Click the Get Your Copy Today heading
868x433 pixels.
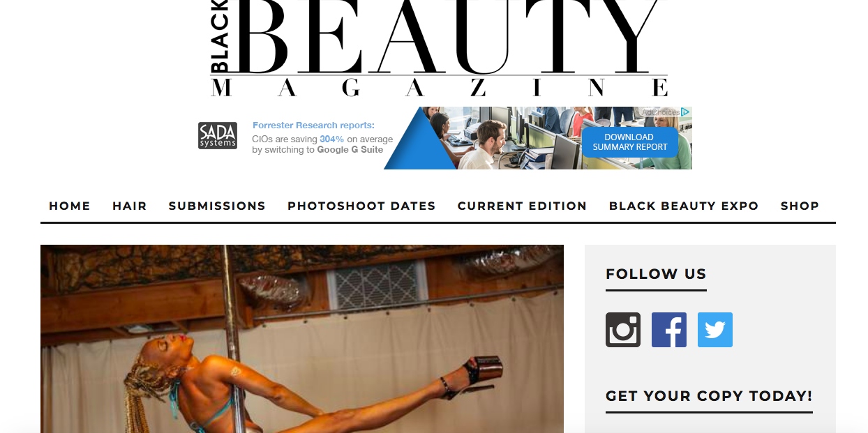tap(709, 396)
